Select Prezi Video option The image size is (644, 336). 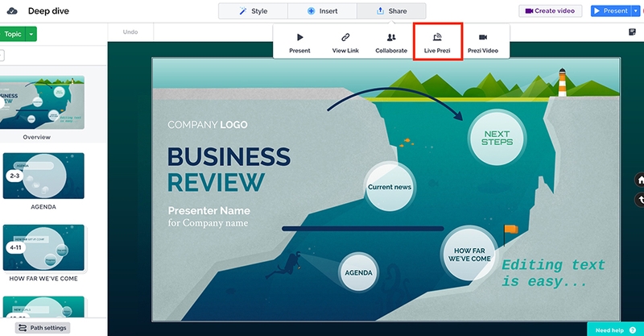(x=483, y=43)
